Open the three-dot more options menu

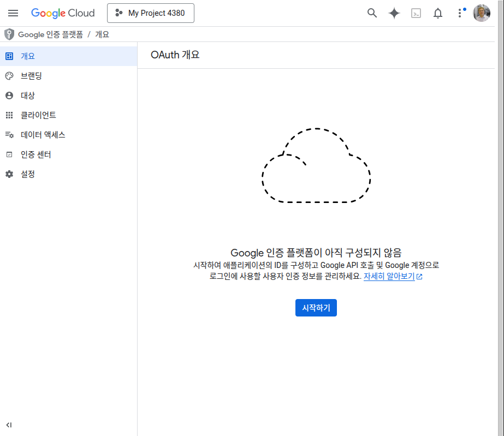pos(460,13)
